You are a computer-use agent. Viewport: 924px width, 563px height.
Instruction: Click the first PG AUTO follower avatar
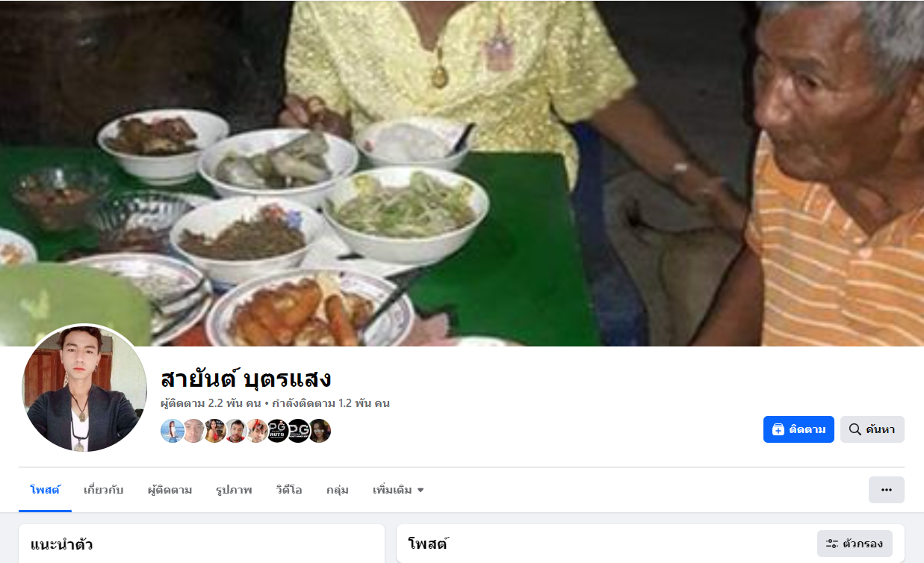point(277,431)
